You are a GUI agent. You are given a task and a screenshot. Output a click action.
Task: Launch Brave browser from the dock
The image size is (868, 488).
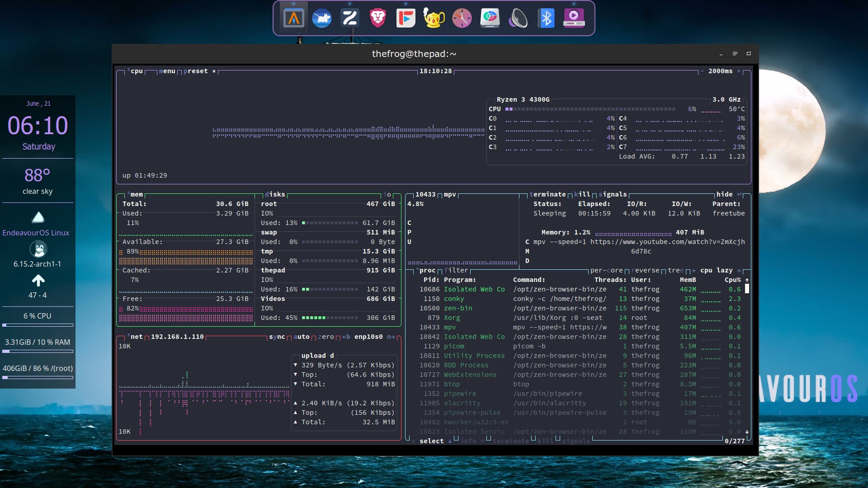(378, 18)
